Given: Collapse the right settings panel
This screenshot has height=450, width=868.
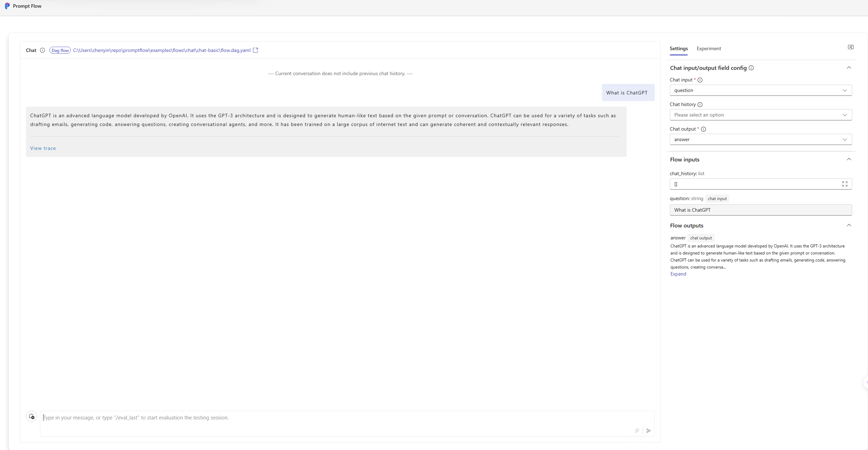Looking at the screenshot, I should coord(850,47).
